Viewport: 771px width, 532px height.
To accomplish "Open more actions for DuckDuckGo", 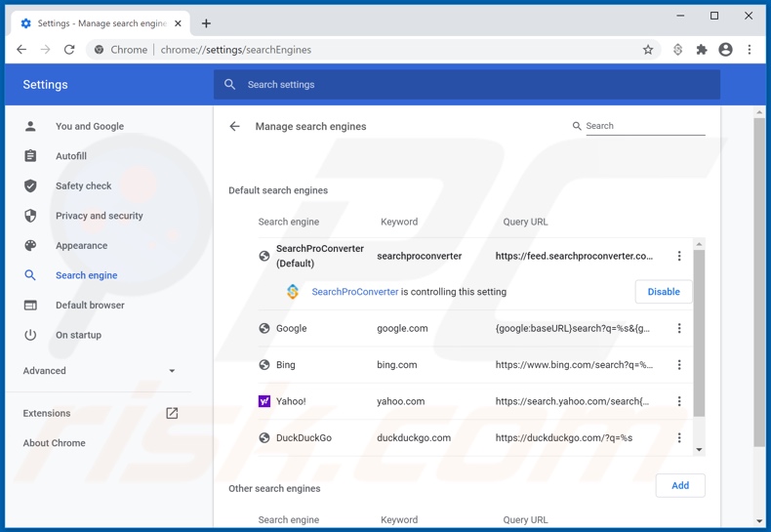I will (x=679, y=437).
